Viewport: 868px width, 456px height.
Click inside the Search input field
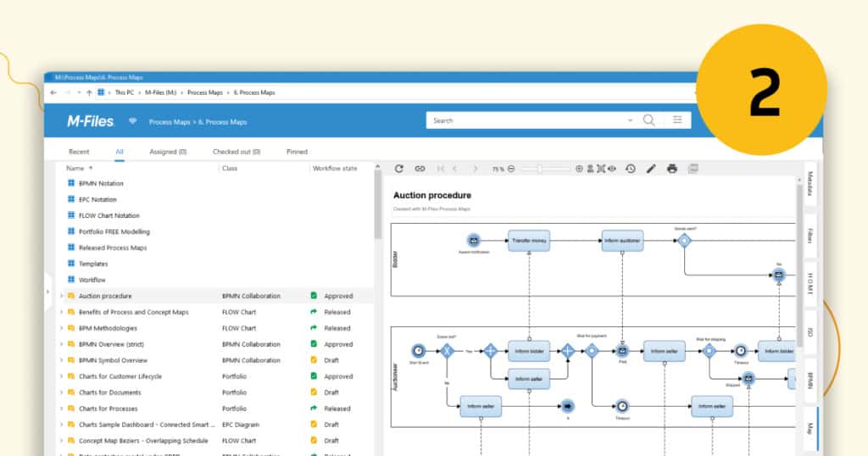point(526,120)
